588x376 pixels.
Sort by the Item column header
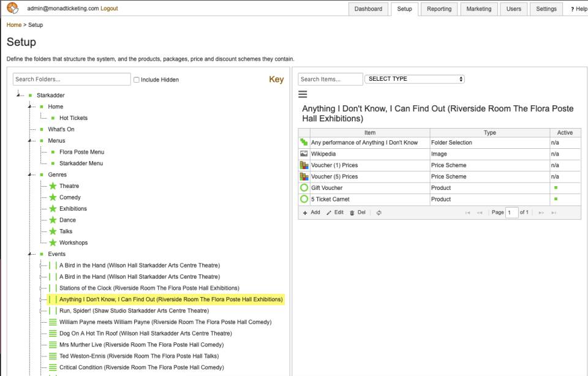click(370, 133)
